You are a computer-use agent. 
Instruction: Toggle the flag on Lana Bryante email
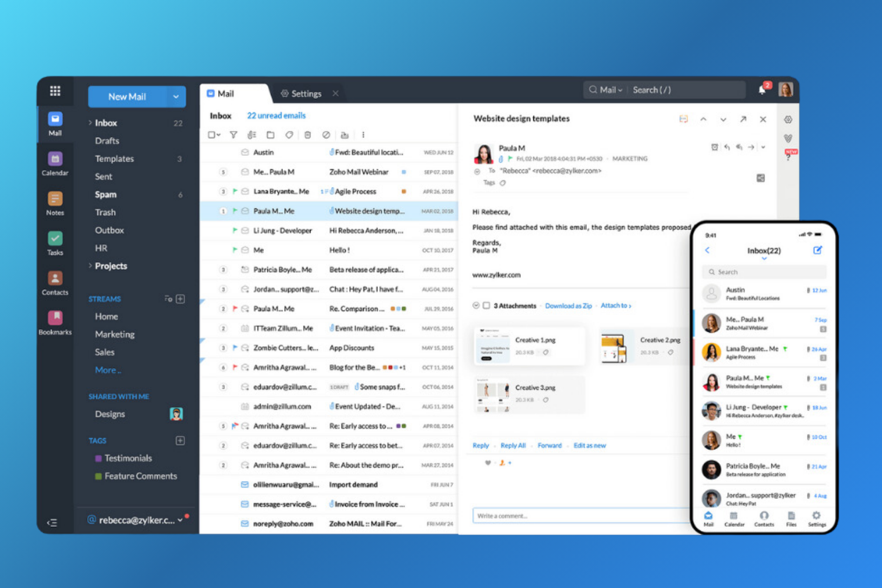[x=235, y=191]
